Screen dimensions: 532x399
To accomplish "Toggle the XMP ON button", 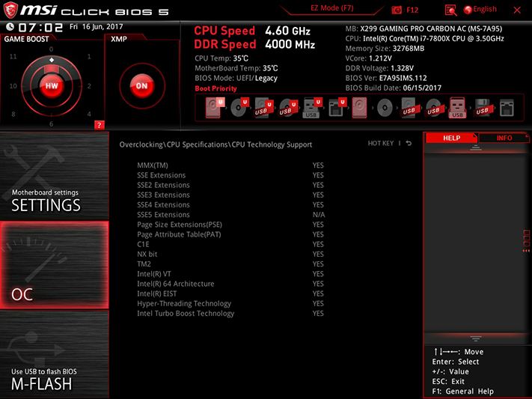I will pos(142,86).
